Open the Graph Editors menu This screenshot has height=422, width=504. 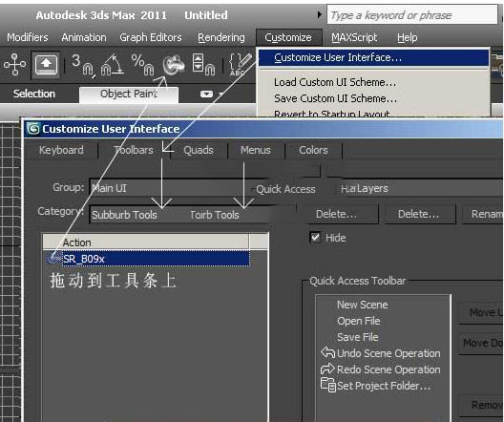pos(151,37)
